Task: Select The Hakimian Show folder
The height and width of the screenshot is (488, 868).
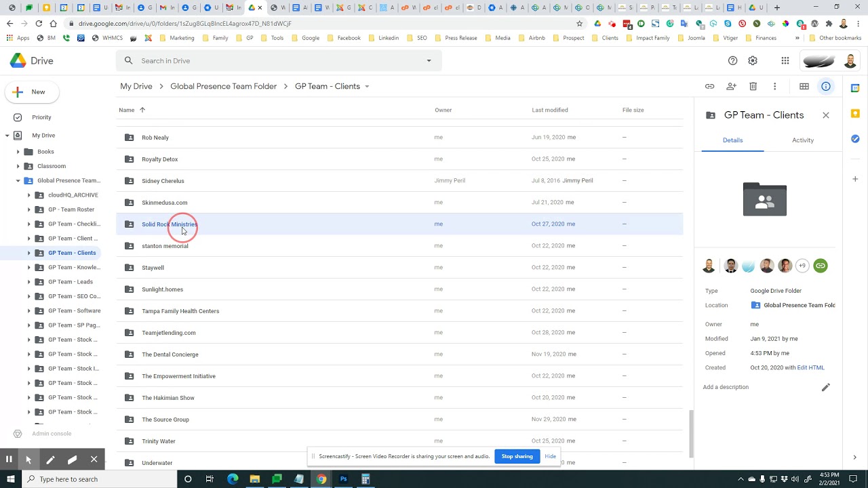Action: click(399, 398)
